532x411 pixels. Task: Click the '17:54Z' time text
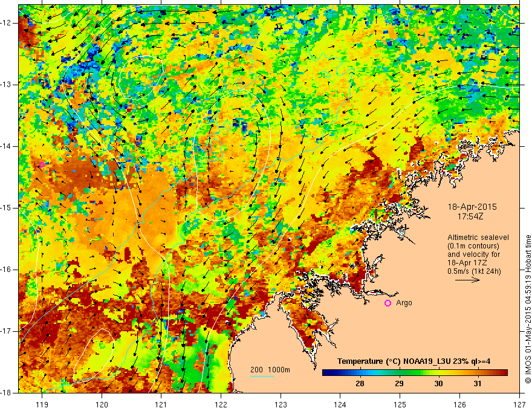470,216
